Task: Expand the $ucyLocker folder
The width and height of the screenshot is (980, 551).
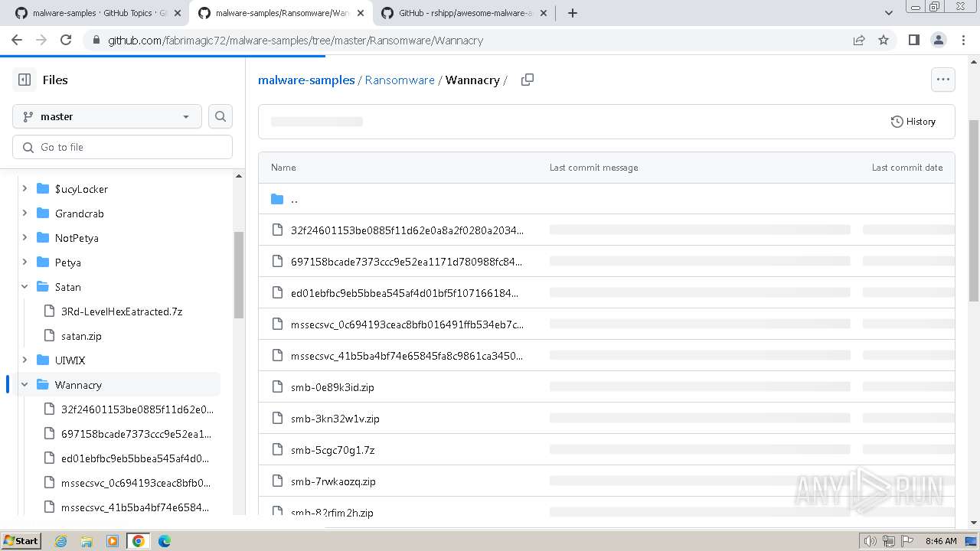Action: click(24, 189)
